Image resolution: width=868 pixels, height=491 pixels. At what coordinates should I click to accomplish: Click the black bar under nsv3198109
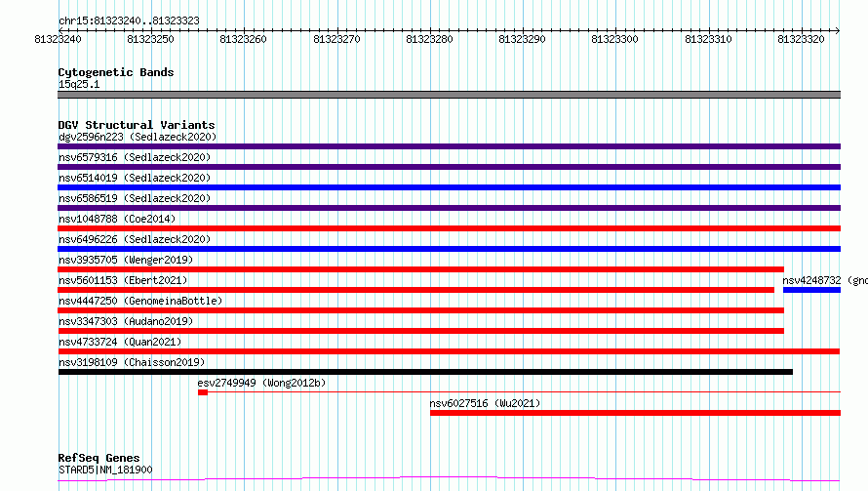click(x=425, y=372)
